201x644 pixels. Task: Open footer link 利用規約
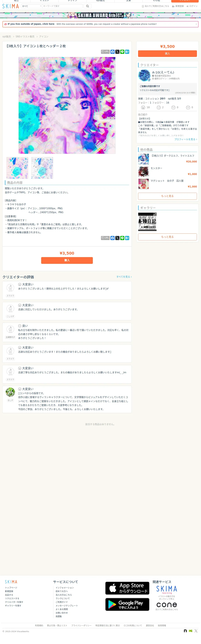(x=39, y=626)
